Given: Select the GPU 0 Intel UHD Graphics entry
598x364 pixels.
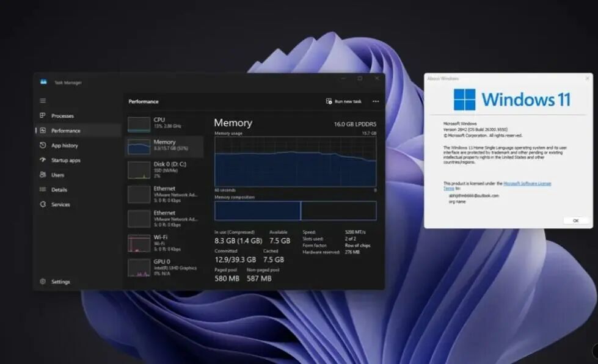Looking at the screenshot, I should point(164,268).
